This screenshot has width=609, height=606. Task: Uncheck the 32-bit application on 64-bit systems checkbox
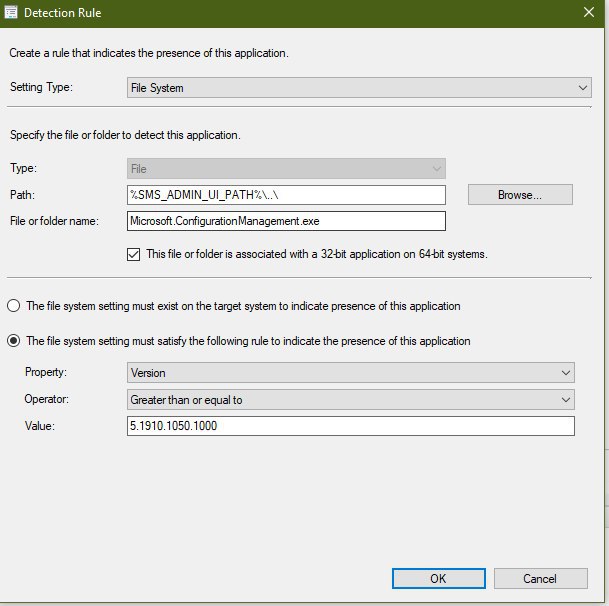[134, 254]
